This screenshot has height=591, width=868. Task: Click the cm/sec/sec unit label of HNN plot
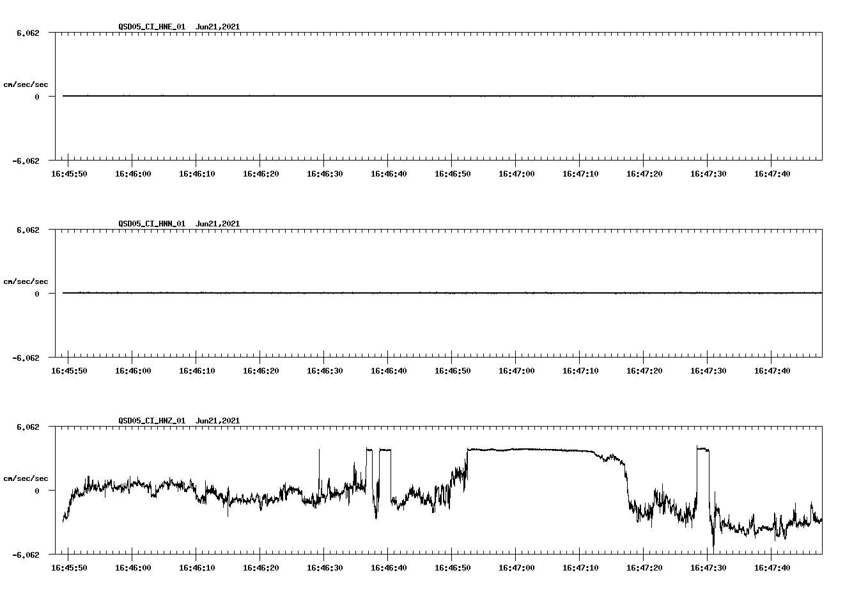(x=26, y=281)
